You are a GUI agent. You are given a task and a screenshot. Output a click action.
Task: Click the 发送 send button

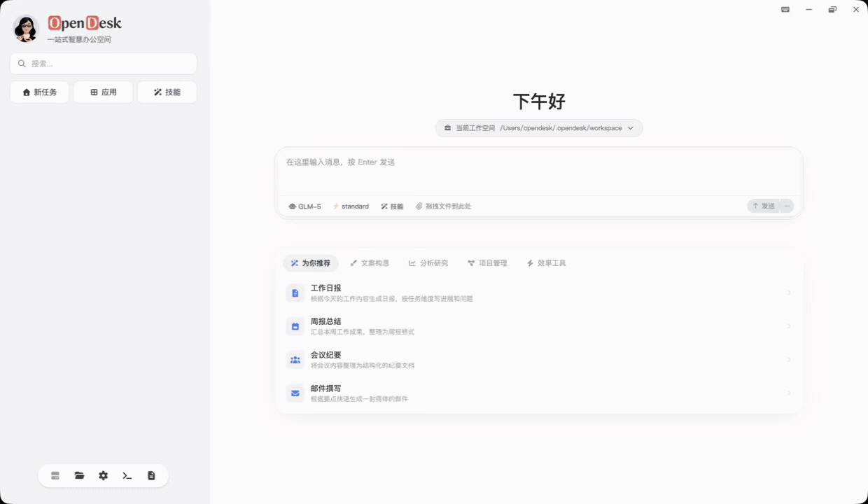point(764,206)
